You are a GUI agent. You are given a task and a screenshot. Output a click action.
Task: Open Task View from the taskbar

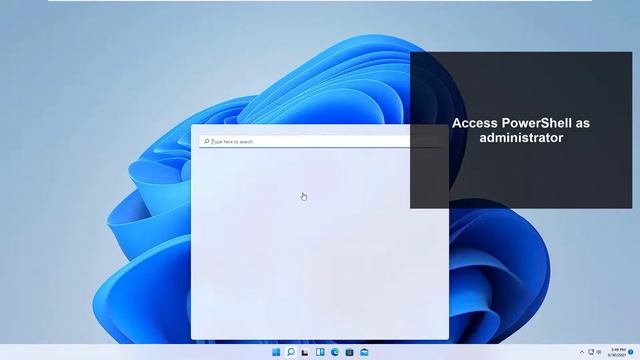(x=305, y=352)
